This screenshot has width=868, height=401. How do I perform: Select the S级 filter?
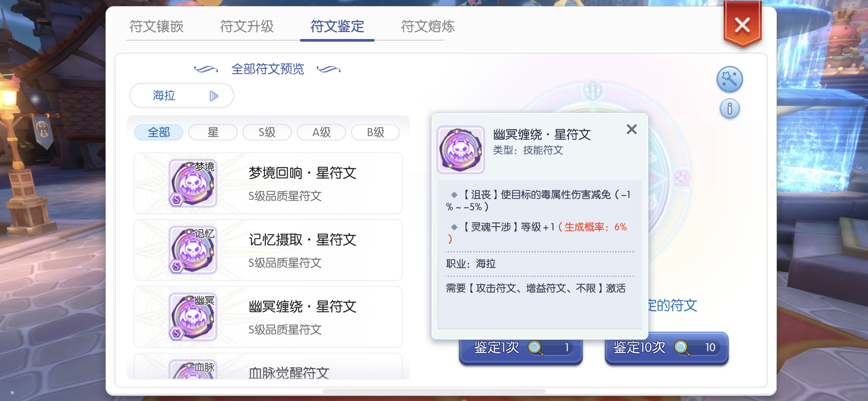[267, 132]
